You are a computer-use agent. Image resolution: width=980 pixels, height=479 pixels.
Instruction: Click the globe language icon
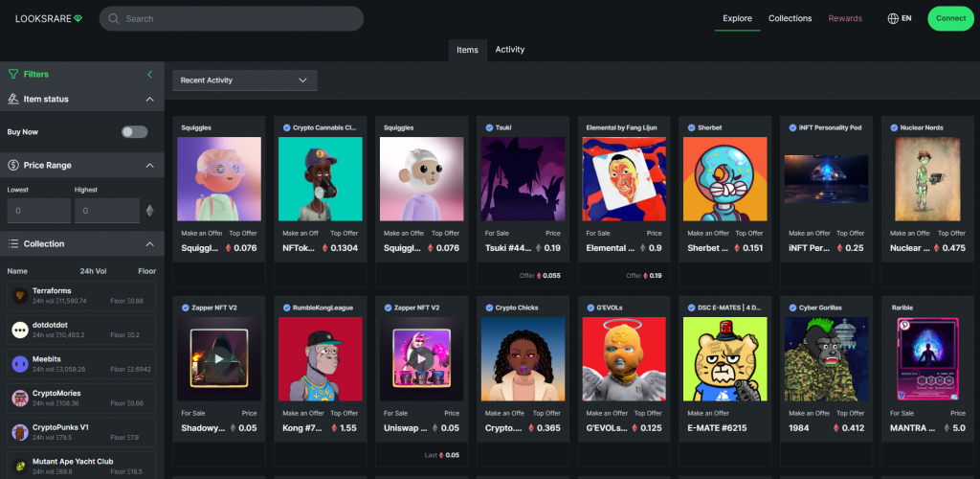tap(893, 19)
